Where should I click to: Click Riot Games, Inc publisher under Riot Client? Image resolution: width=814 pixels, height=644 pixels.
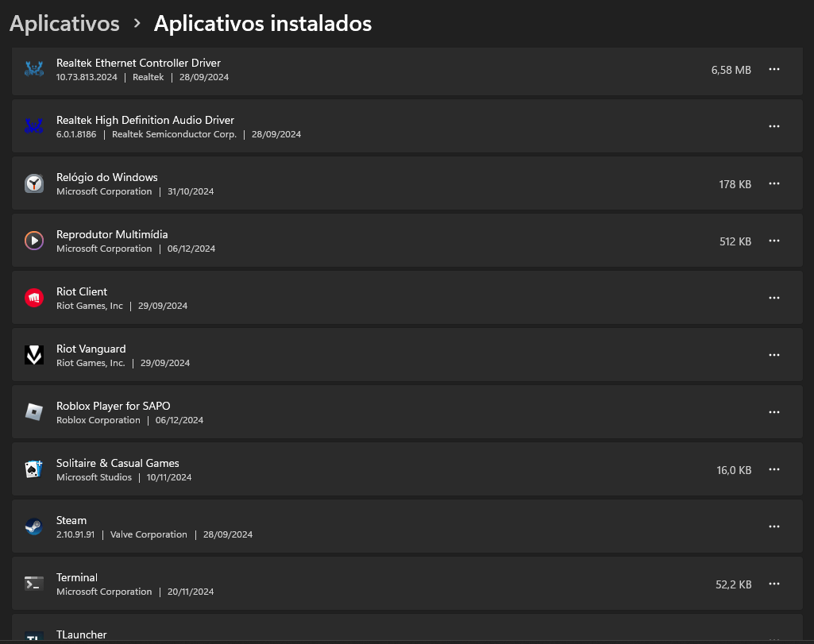pyautogui.click(x=89, y=307)
